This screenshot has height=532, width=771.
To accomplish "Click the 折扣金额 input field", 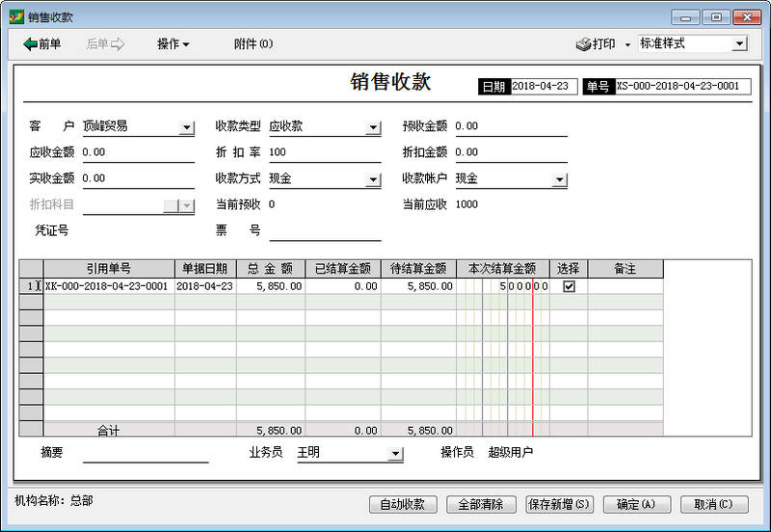I will click(x=512, y=152).
